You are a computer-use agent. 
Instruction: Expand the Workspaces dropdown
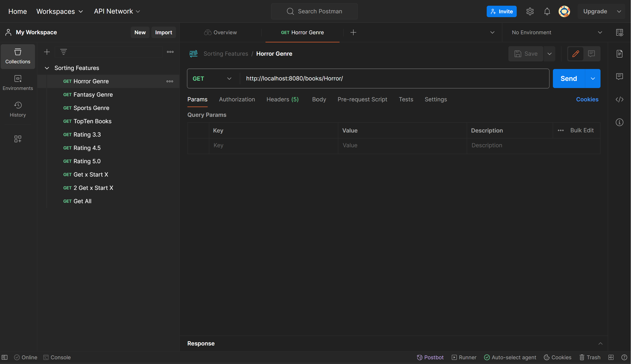pos(60,11)
